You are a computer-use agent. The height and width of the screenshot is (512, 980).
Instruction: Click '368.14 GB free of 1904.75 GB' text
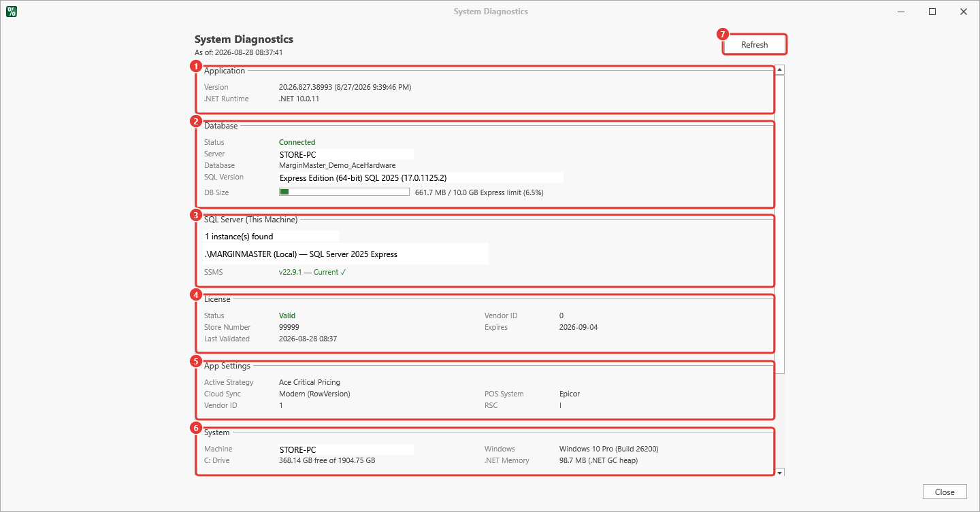coord(327,460)
